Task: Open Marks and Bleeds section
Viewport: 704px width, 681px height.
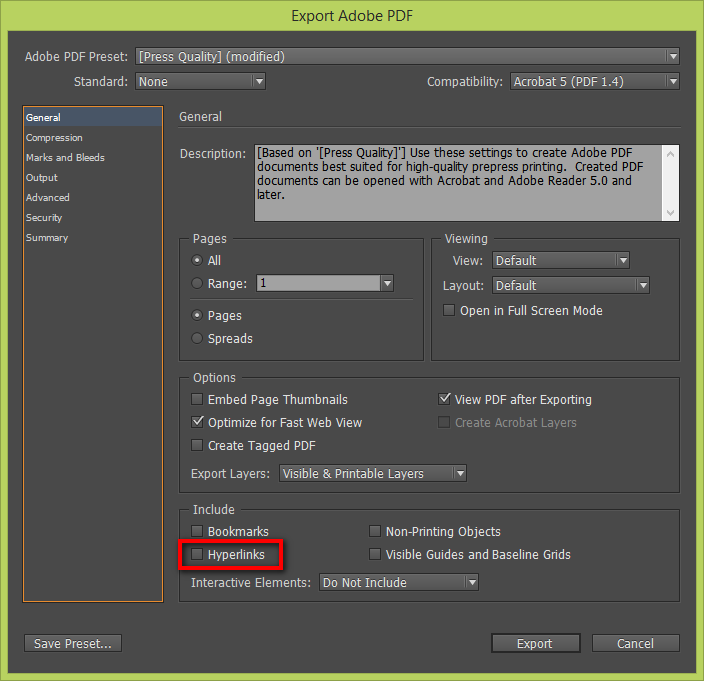Action: pyautogui.click(x=93, y=158)
